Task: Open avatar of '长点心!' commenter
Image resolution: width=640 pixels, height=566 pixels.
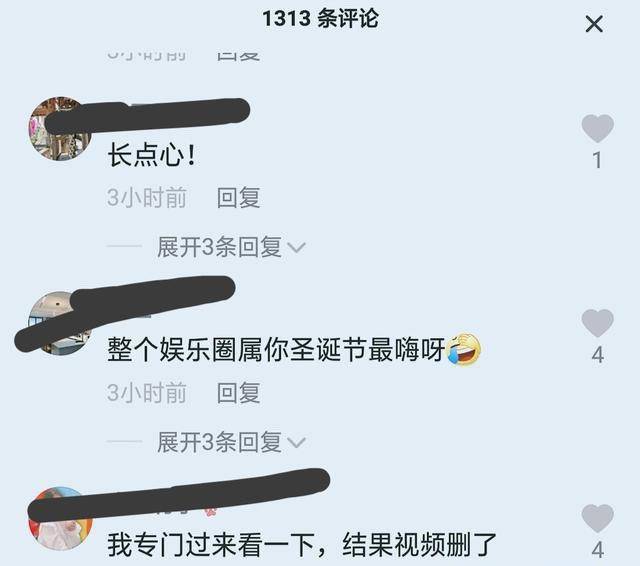Action: point(60,129)
